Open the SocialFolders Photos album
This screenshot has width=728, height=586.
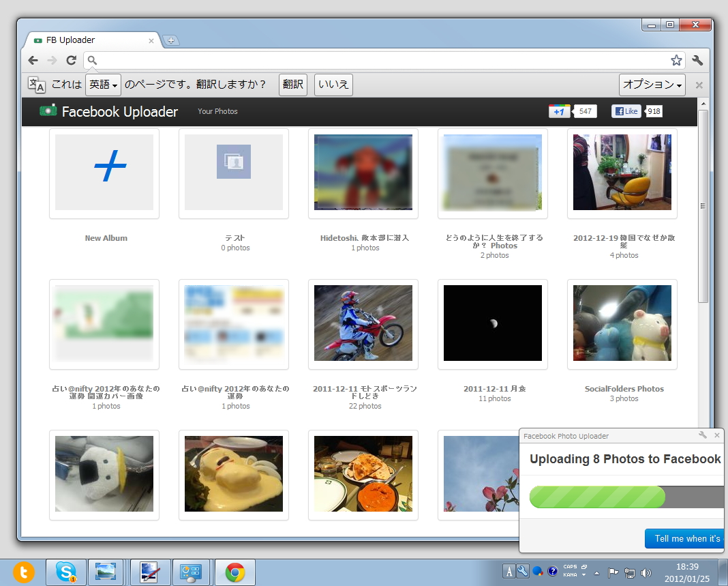pos(622,323)
